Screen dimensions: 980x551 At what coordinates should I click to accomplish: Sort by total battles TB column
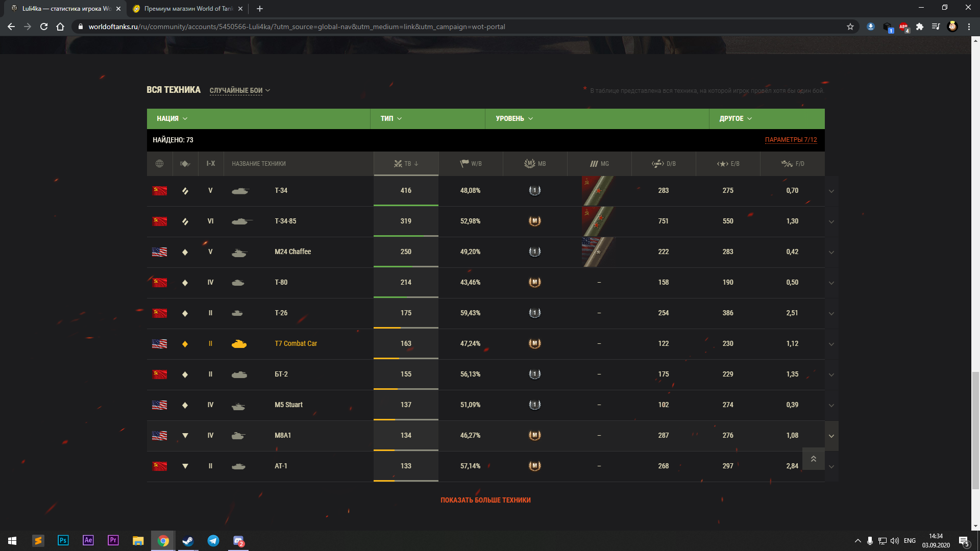pos(406,164)
